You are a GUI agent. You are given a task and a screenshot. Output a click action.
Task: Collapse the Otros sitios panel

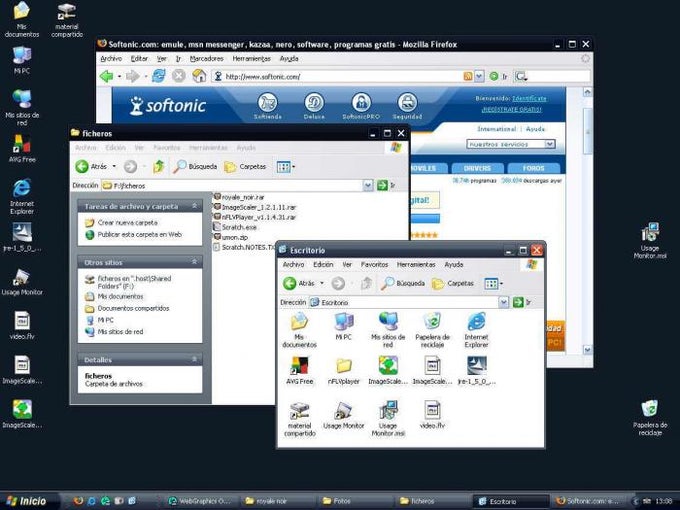(194, 262)
